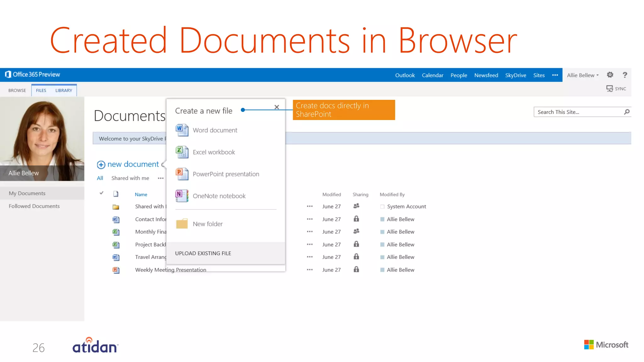Image resolution: width=644 pixels, height=362 pixels.
Task: Select the All view link
Action: tap(100, 178)
